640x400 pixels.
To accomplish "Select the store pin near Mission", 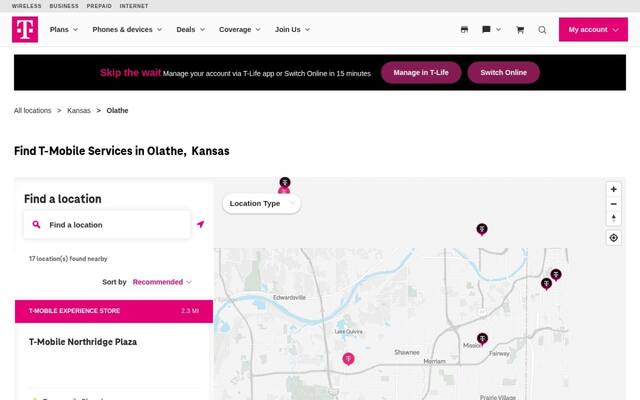I will pyautogui.click(x=482, y=339).
